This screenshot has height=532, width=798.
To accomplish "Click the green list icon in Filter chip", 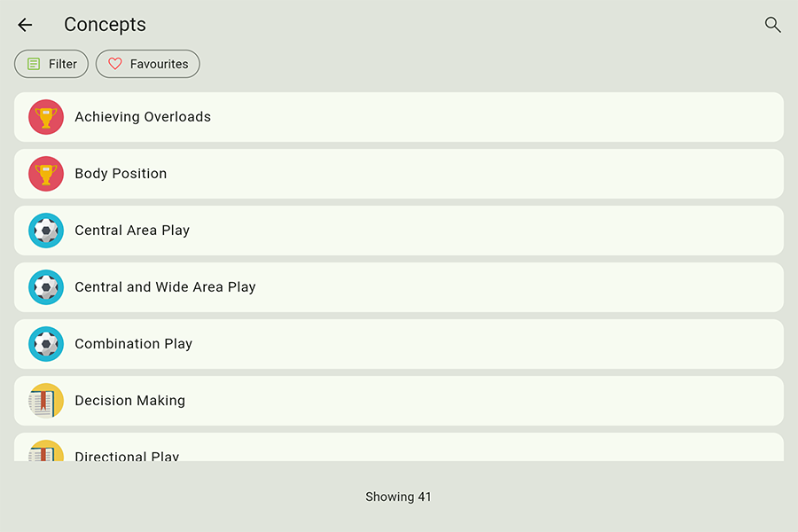I will [x=34, y=64].
